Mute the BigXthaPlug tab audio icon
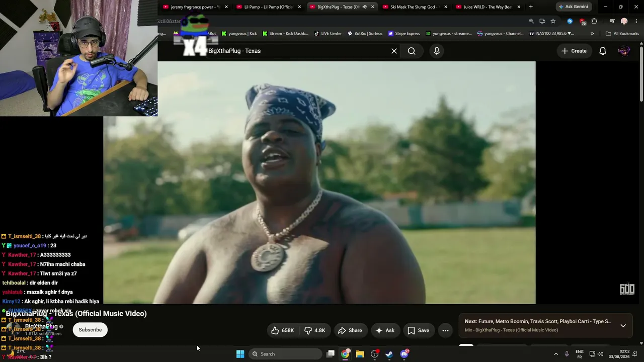Viewport: 644px width, 362px height. [364, 7]
